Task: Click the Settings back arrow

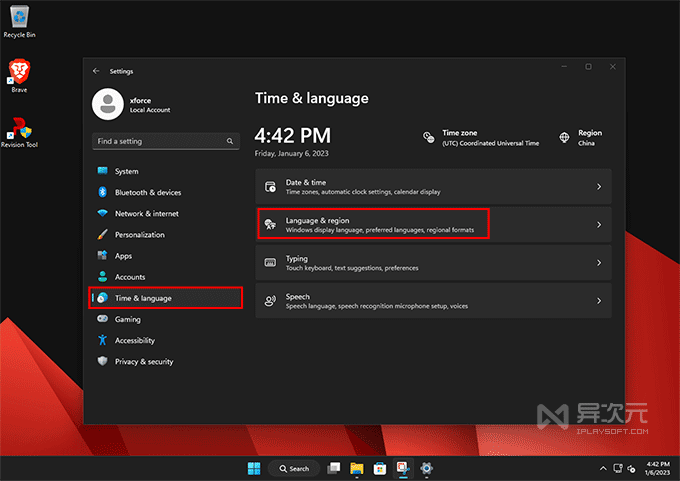Action: pyautogui.click(x=96, y=71)
